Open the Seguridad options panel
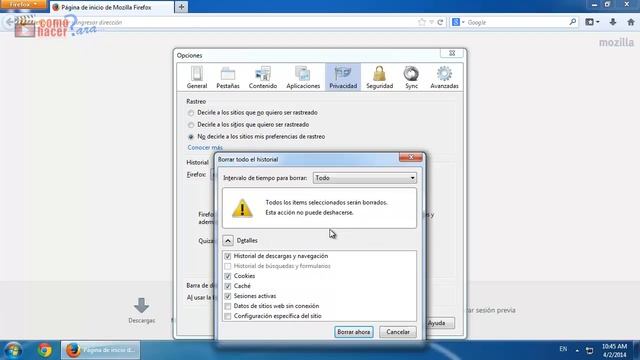The image size is (640, 360). coord(379,77)
